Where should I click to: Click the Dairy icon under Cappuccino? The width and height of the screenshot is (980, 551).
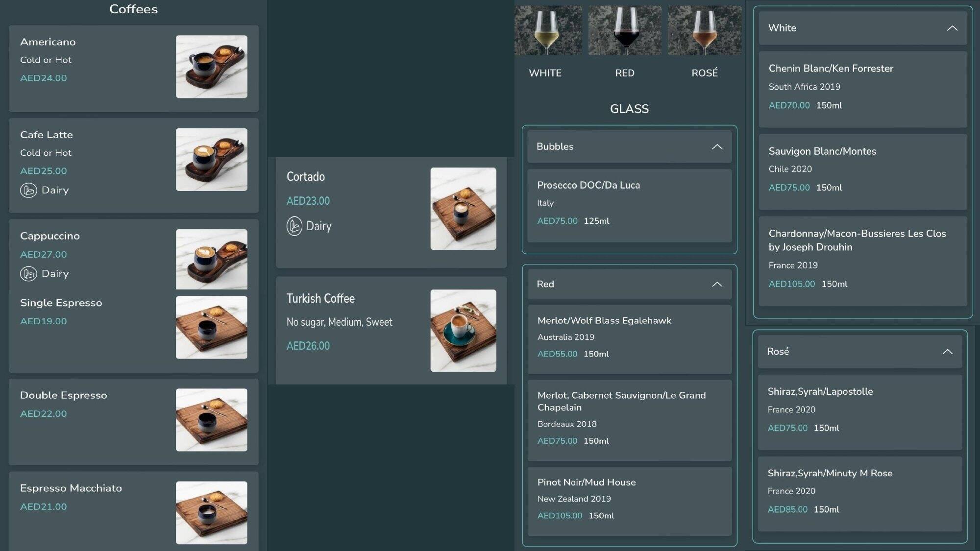(x=28, y=274)
